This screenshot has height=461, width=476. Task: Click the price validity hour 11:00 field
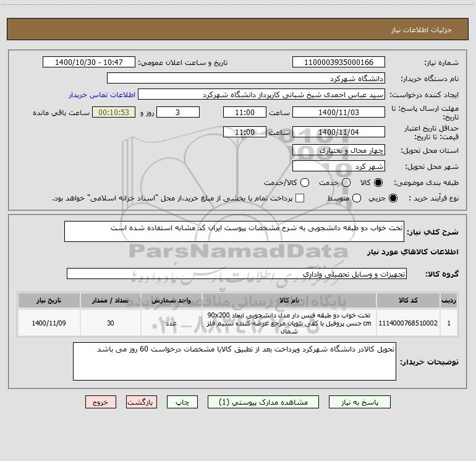tap(245, 132)
